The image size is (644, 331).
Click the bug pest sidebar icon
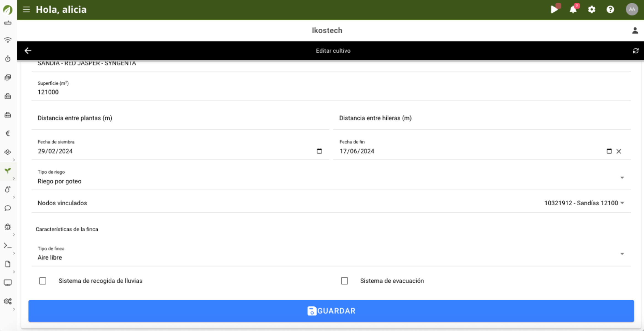(8, 227)
